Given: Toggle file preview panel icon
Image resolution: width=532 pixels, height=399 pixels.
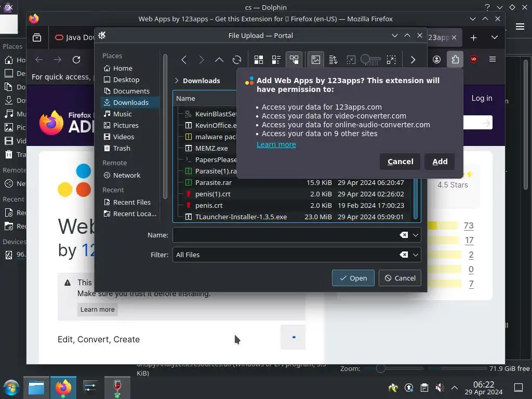Looking at the screenshot, I should coord(315,60).
